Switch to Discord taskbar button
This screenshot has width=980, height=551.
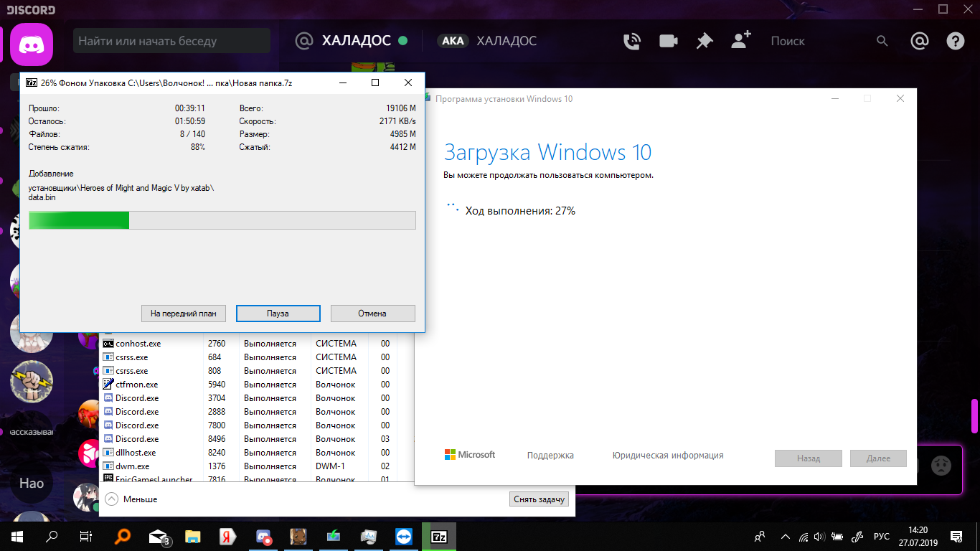263,537
